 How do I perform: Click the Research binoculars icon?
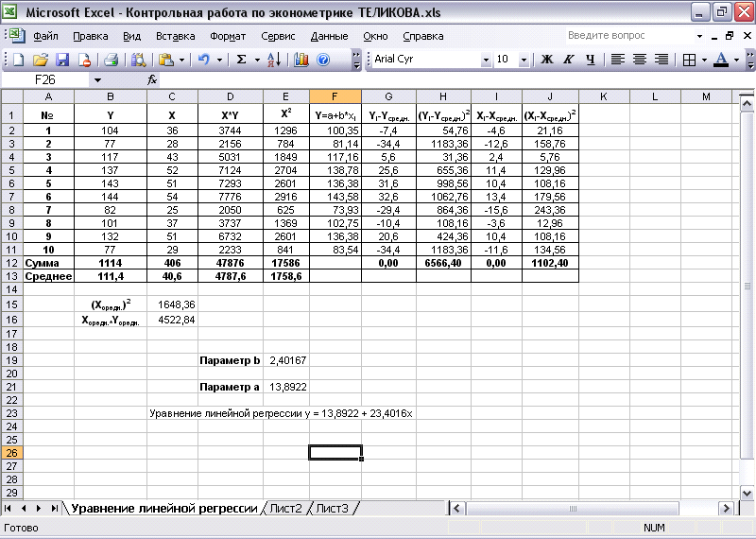[x=138, y=60]
